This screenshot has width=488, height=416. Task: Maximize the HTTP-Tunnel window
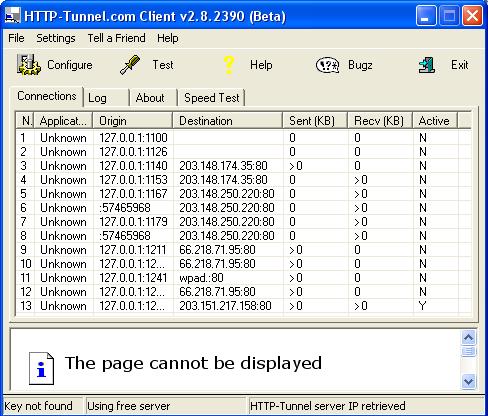pyautogui.click(x=449, y=16)
